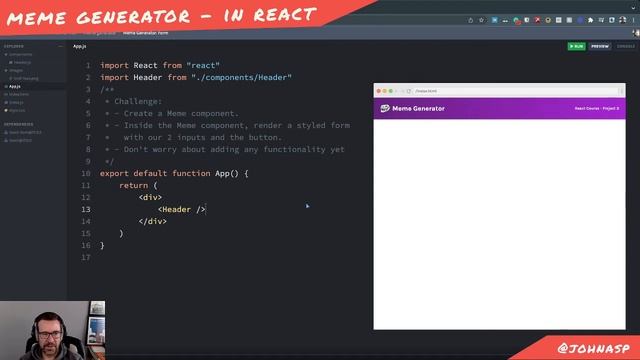
Task: Open index.js in the file tree
Action: click(14, 102)
